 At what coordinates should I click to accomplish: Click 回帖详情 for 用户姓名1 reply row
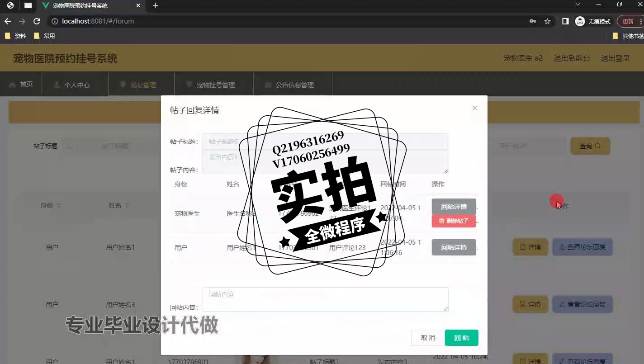(x=454, y=247)
